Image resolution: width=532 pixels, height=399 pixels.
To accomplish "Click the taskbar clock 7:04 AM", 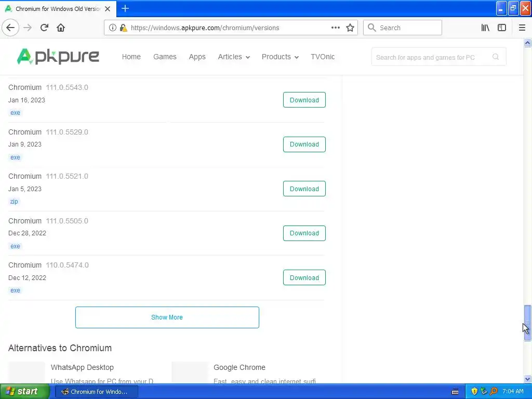I will coord(513,392).
